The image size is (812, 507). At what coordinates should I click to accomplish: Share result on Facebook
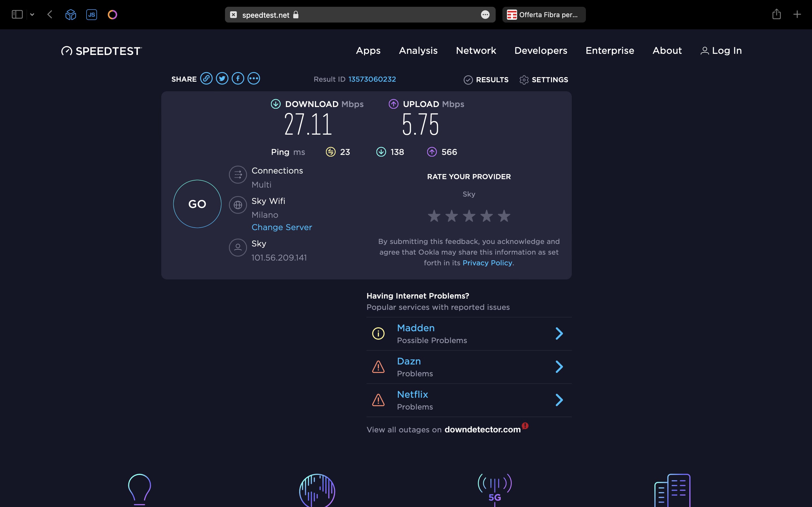238,79
